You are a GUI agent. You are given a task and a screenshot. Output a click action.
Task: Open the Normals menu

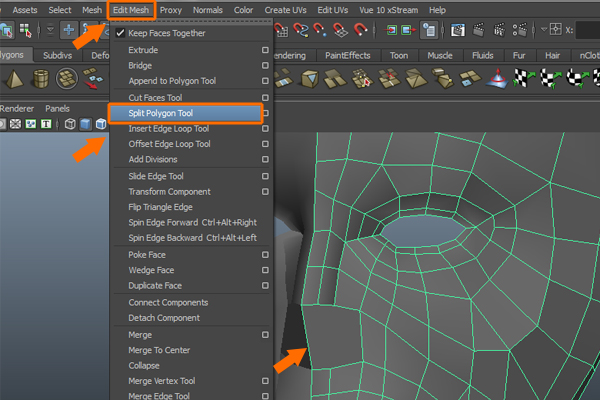[208, 9]
